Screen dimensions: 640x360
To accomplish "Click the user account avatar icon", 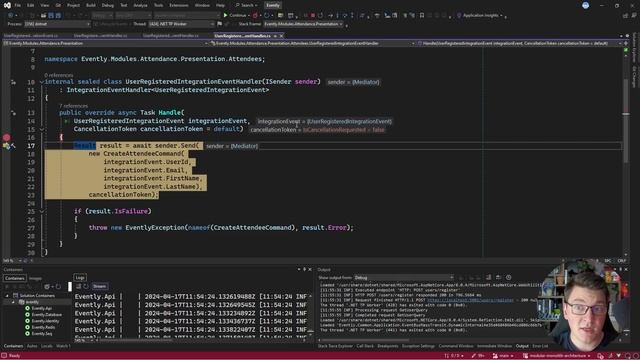I will 585,5.
